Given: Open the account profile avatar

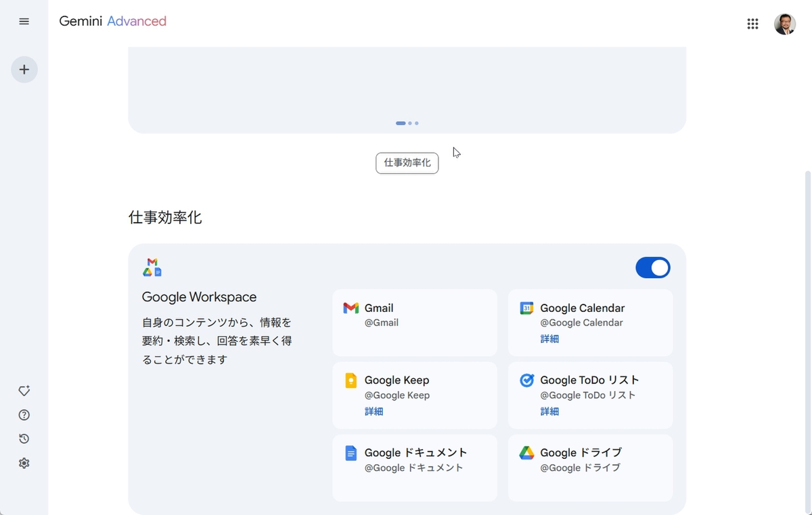Looking at the screenshot, I should (785, 24).
